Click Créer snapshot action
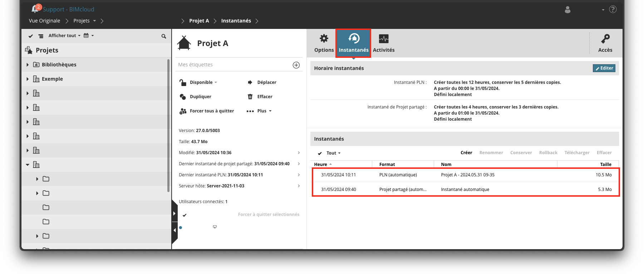 (466, 153)
